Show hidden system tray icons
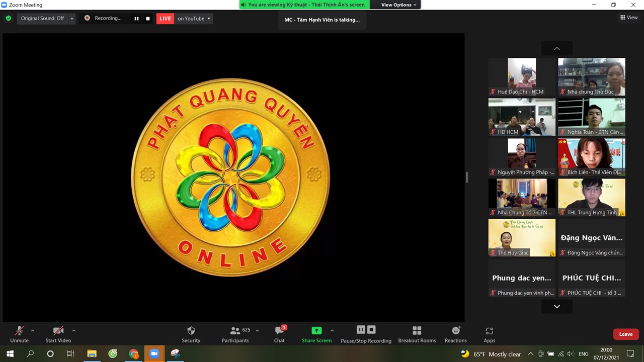The image size is (644, 362). [x=532, y=354]
